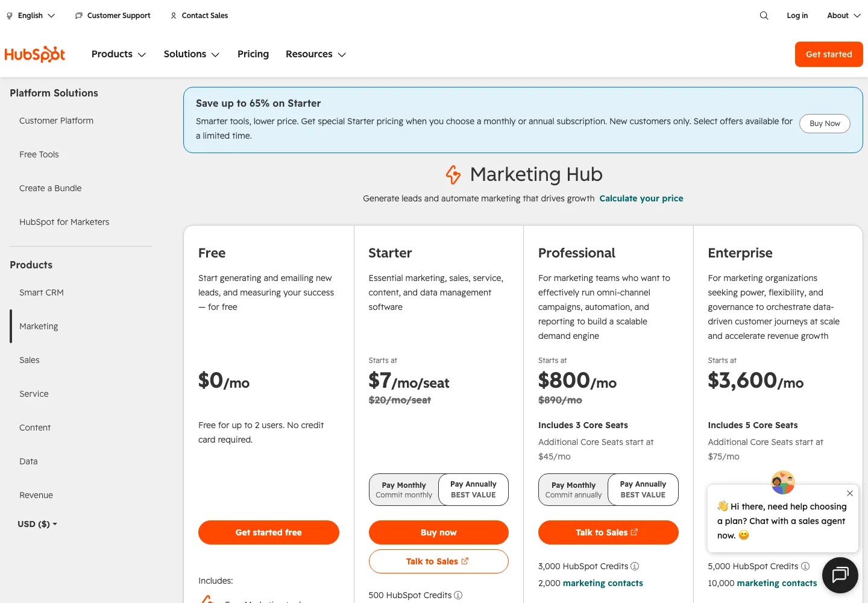Open marketing contacts link under Enterprise
The height and width of the screenshot is (603, 868).
(x=777, y=583)
